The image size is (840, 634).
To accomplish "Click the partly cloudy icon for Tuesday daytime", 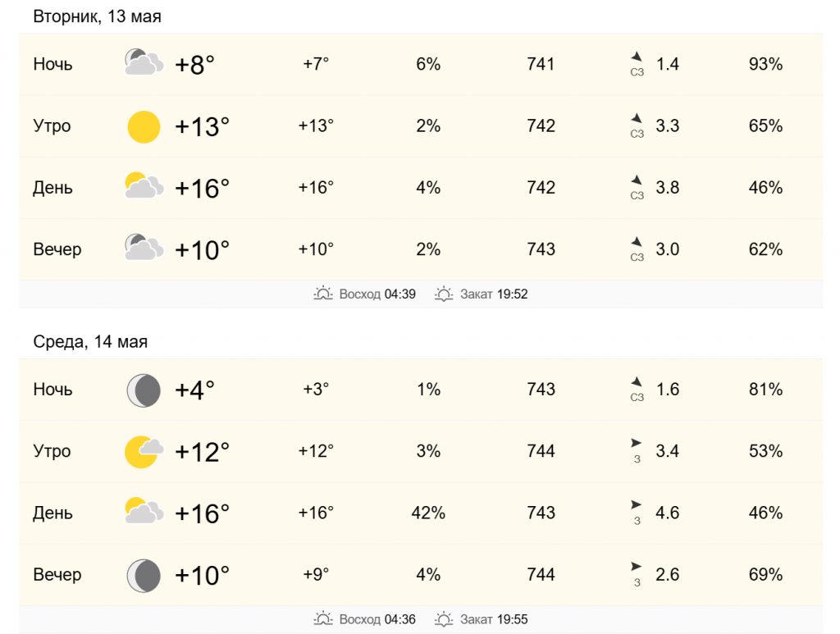I will 144,186.
